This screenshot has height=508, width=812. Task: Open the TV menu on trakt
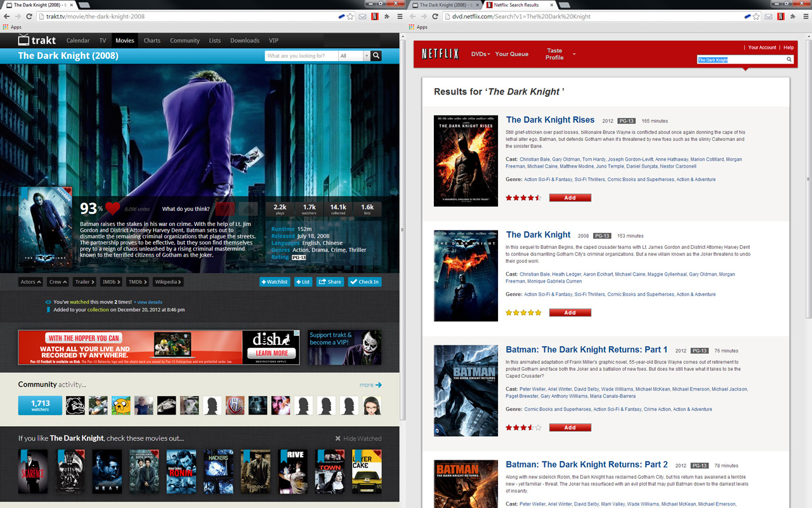[x=103, y=40]
